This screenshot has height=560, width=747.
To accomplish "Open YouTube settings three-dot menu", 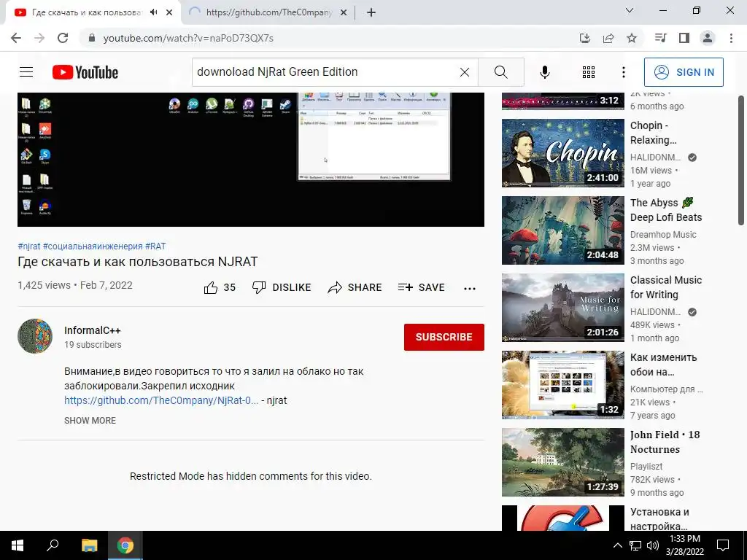I will 623,72.
